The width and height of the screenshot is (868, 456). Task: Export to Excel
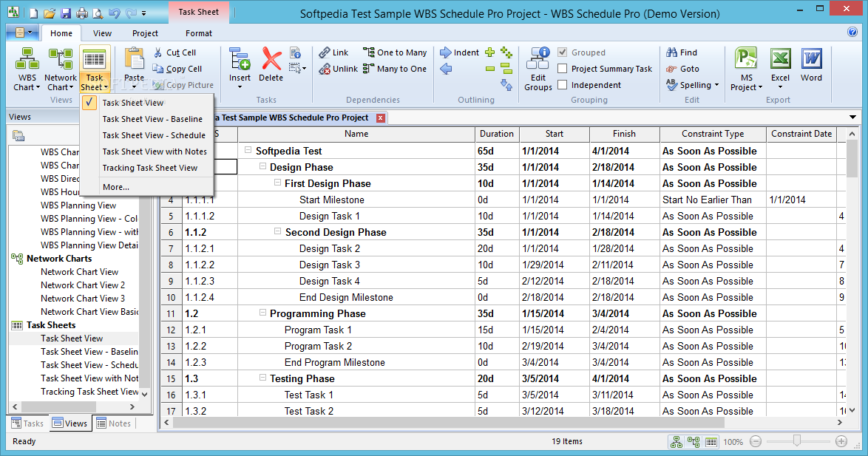click(x=781, y=67)
